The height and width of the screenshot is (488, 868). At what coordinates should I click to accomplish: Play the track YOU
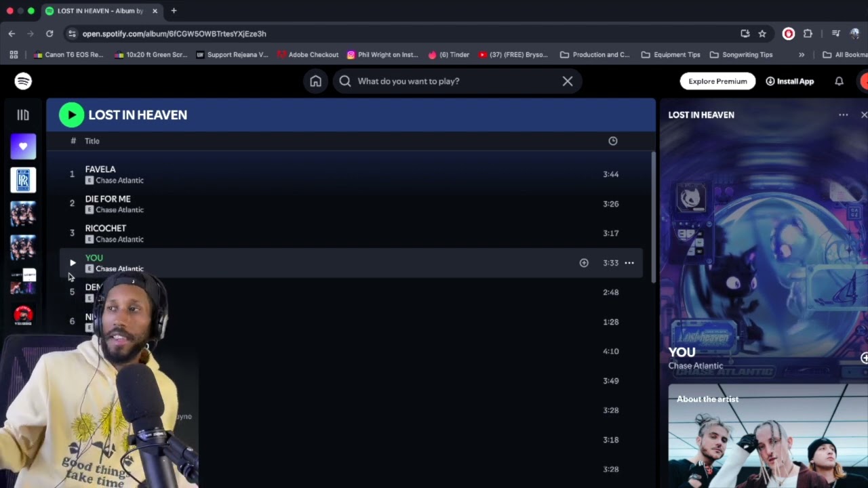(x=73, y=263)
